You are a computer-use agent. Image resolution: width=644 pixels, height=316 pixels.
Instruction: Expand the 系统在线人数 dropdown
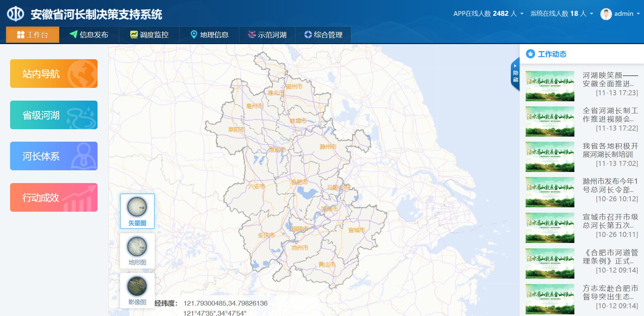tap(592, 14)
